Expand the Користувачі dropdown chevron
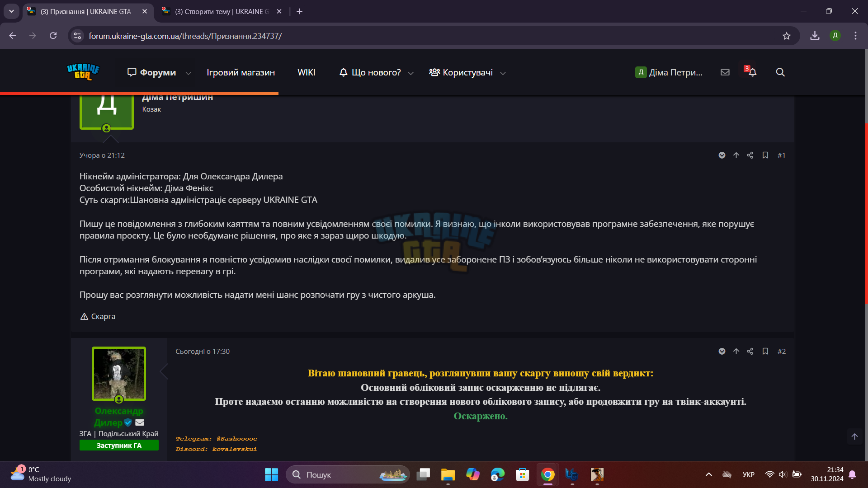868x488 pixels. [503, 73]
